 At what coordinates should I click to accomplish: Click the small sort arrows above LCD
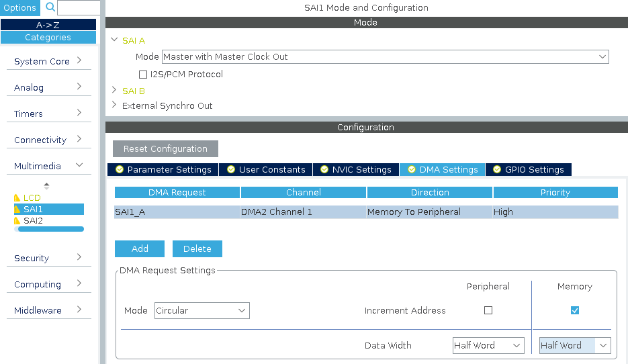(46, 186)
